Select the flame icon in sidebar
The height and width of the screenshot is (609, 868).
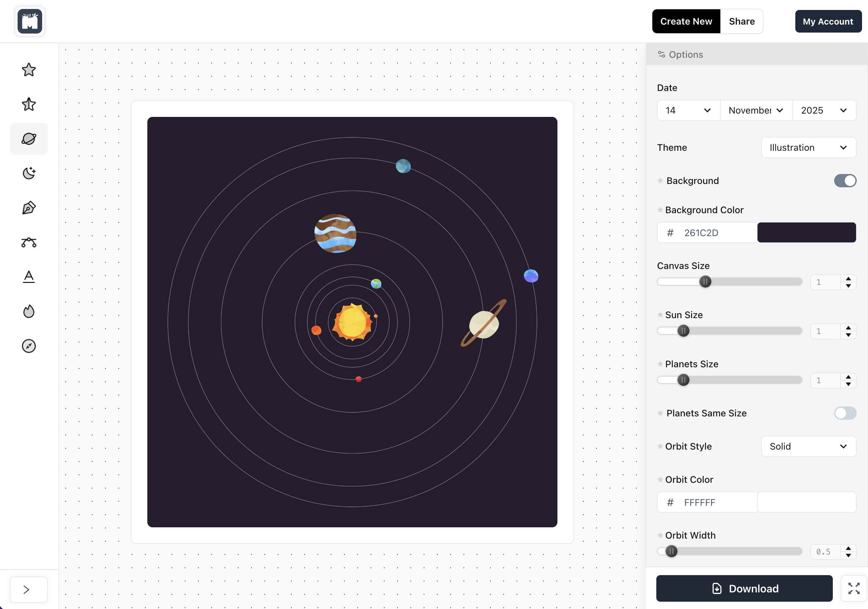click(x=29, y=311)
